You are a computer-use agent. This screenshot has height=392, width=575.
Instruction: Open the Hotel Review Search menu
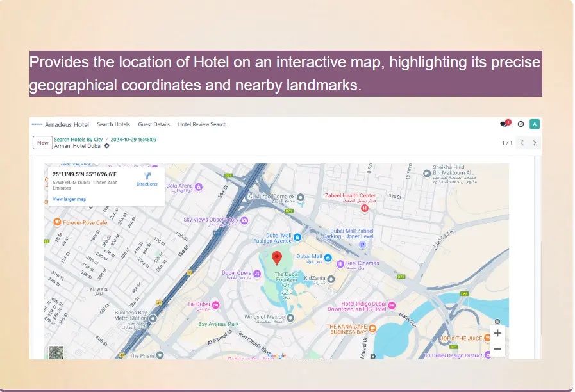(202, 124)
